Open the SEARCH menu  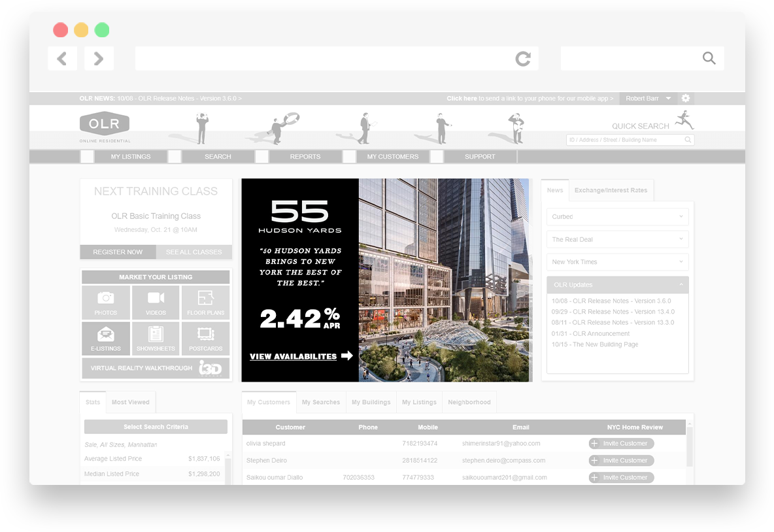(218, 156)
